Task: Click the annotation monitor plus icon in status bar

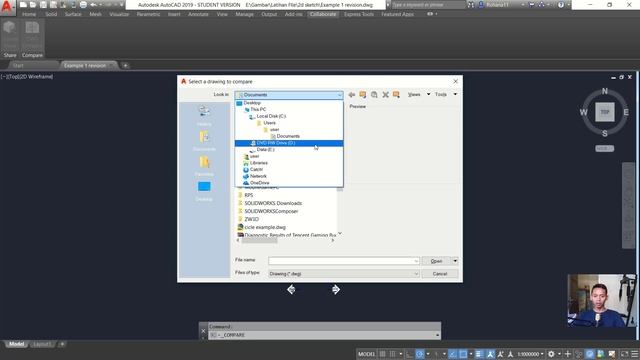Action: [x=568, y=354]
